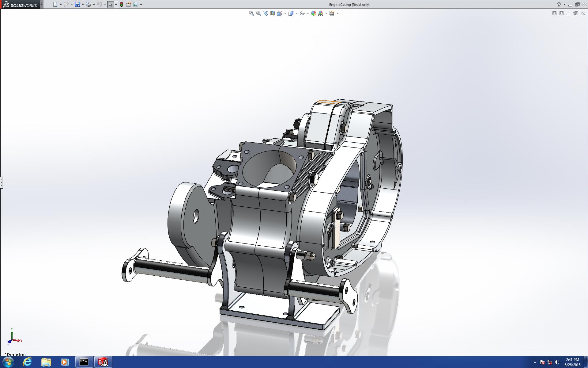
Task: Expand the Hide/Show Items dropdown arrow
Action: pos(308,13)
